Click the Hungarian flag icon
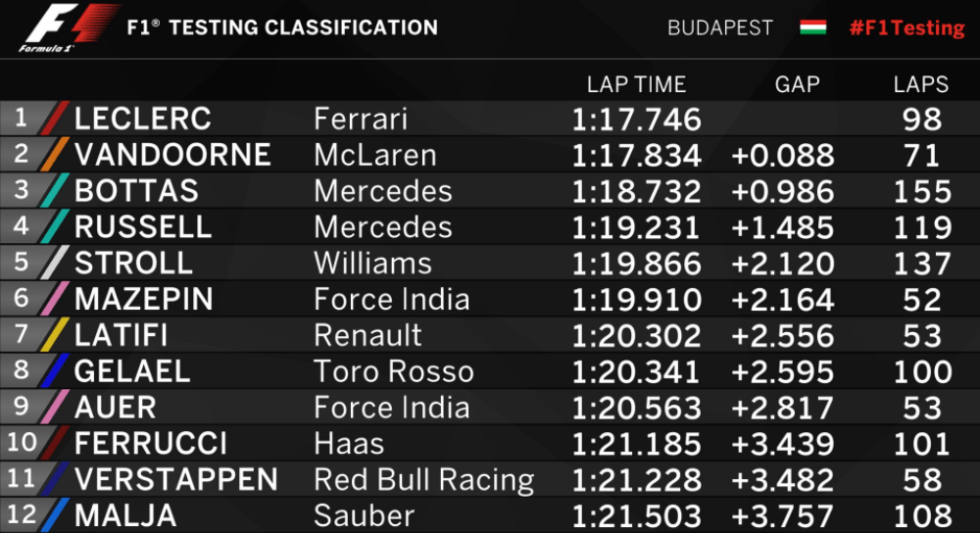Viewport: 980px width, 533px height. 813,27
